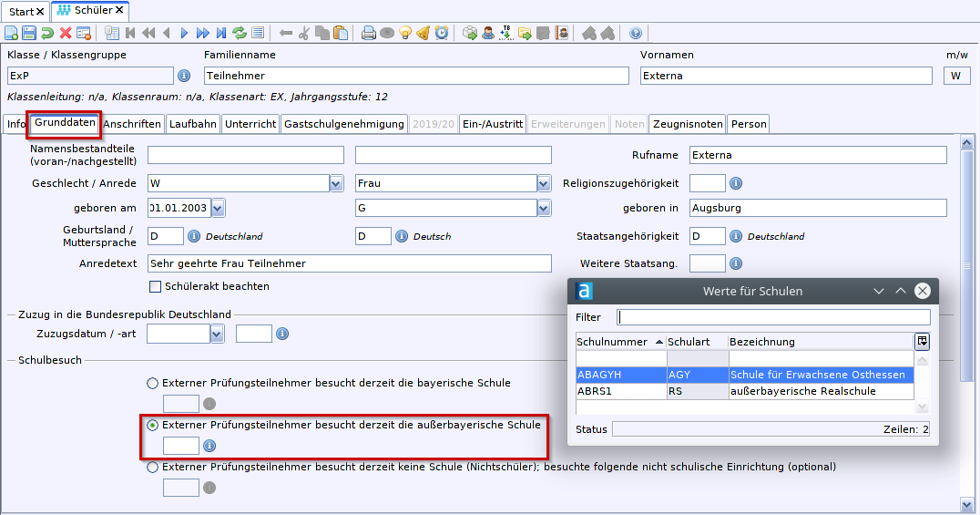Open column chooser icon in Werte für Schulen
This screenshot has width=980, height=515.
pyautogui.click(x=922, y=342)
